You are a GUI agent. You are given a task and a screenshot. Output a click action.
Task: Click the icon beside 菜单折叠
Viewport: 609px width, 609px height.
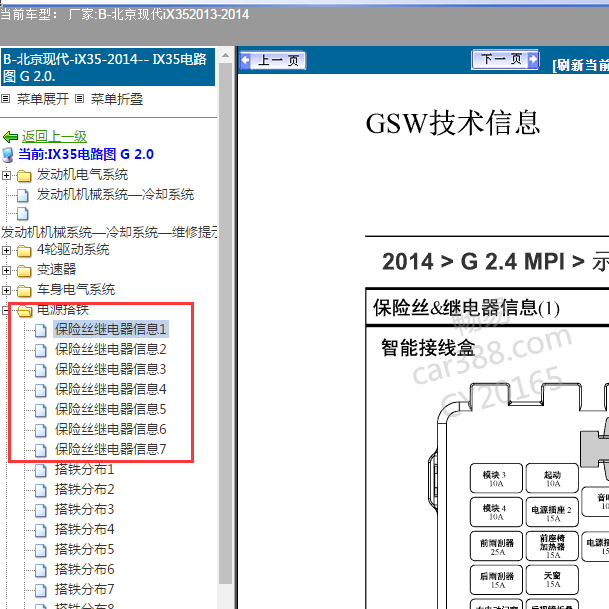(79, 99)
